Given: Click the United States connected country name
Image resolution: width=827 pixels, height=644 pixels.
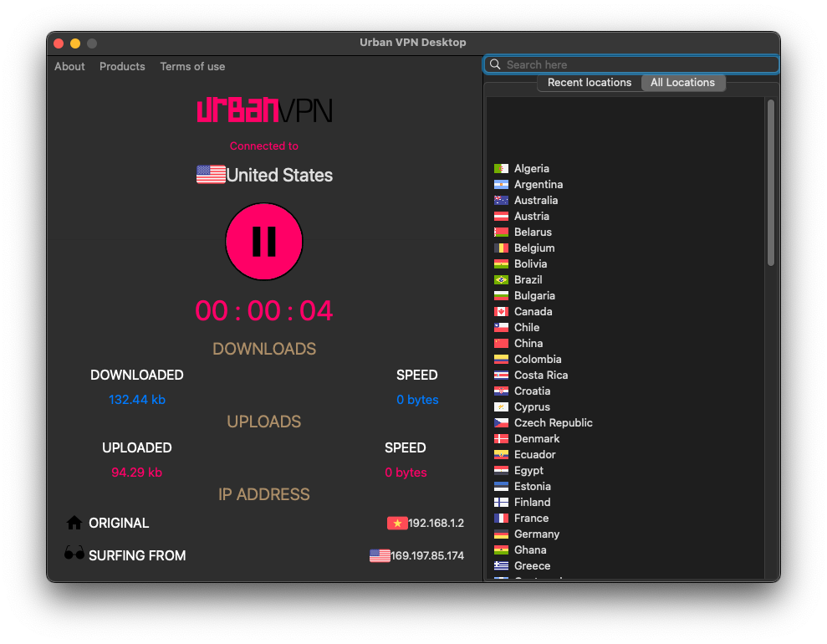Looking at the screenshot, I should 279,175.
